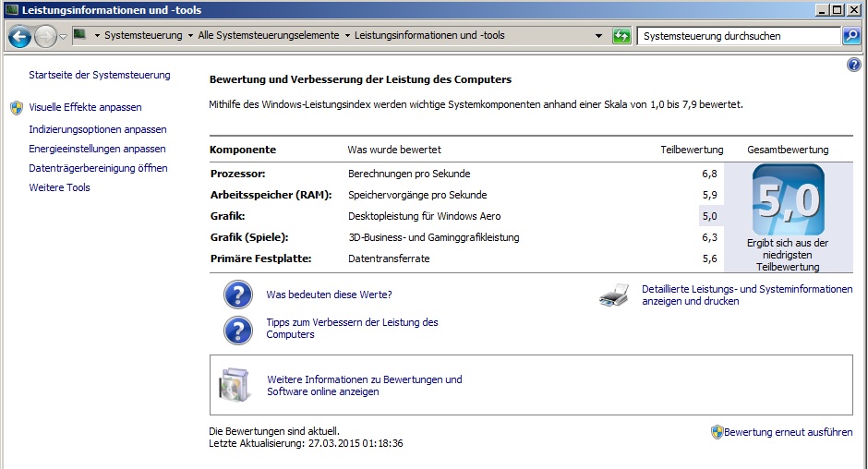Open Energieeinstellungen anpassen

coord(97,149)
